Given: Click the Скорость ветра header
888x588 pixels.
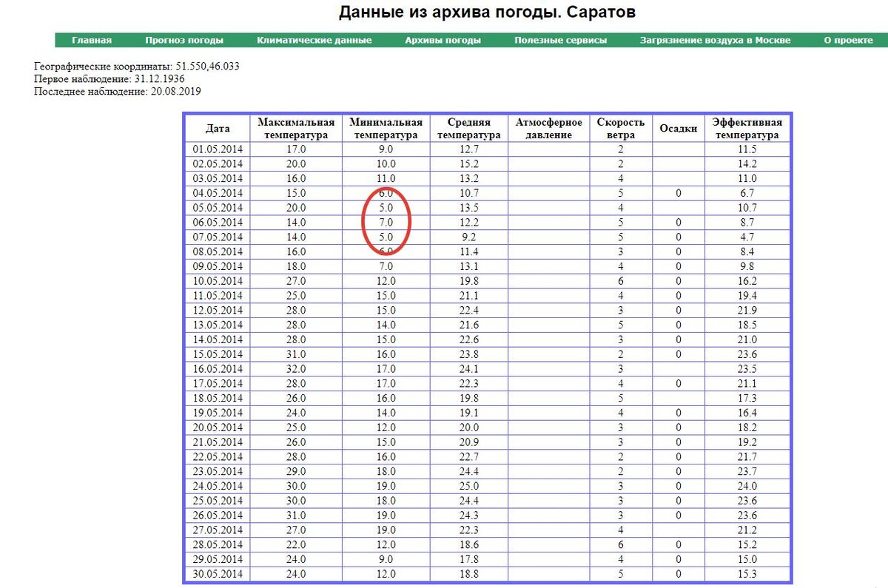Looking at the screenshot, I should tap(620, 128).
